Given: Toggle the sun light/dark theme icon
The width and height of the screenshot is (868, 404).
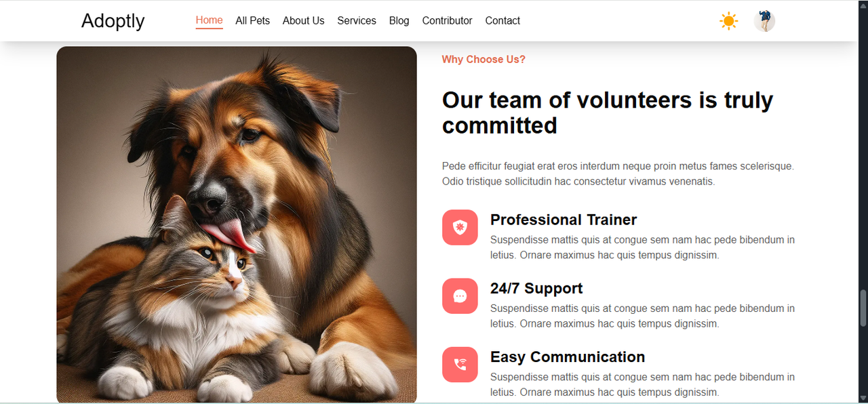Looking at the screenshot, I should pyautogui.click(x=729, y=21).
